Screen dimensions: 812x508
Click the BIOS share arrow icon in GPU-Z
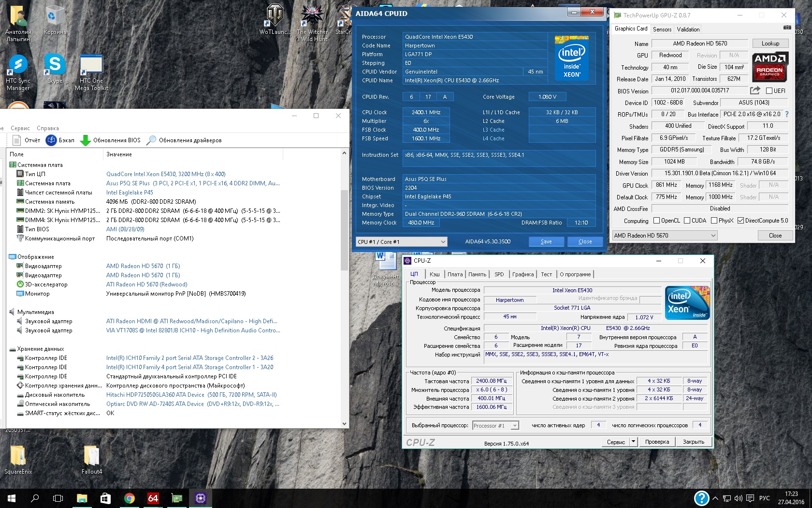(x=755, y=90)
